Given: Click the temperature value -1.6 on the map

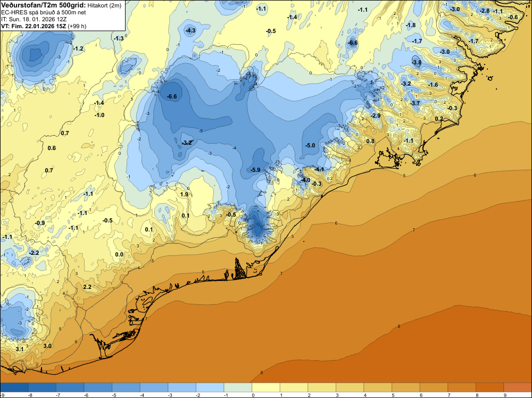Looking at the screenshot, I should point(433,85).
